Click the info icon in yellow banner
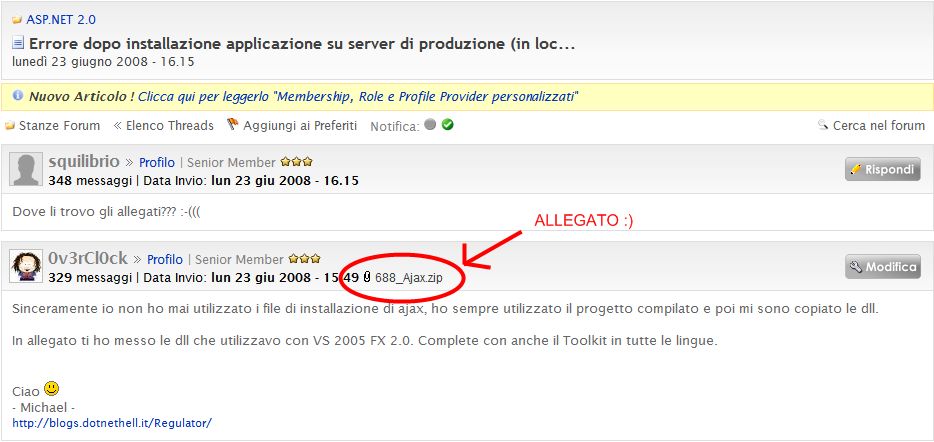934x442 pixels. [x=18, y=95]
